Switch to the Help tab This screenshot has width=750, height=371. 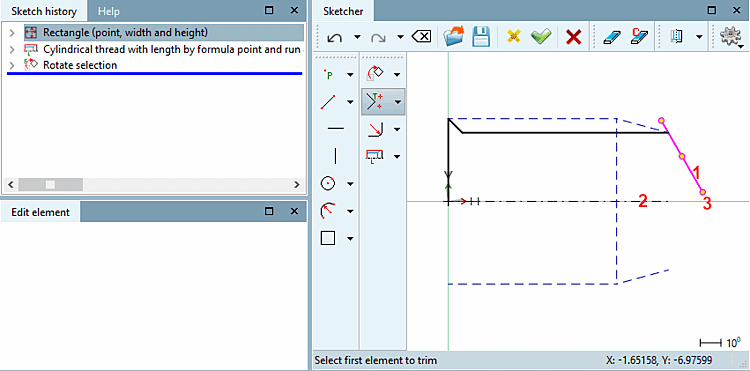click(109, 11)
